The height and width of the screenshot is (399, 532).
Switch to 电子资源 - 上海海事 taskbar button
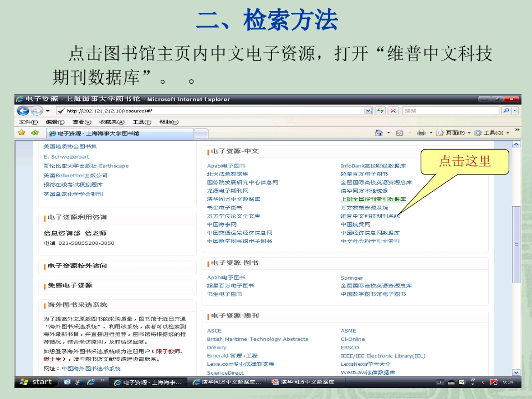[x=148, y=382]
